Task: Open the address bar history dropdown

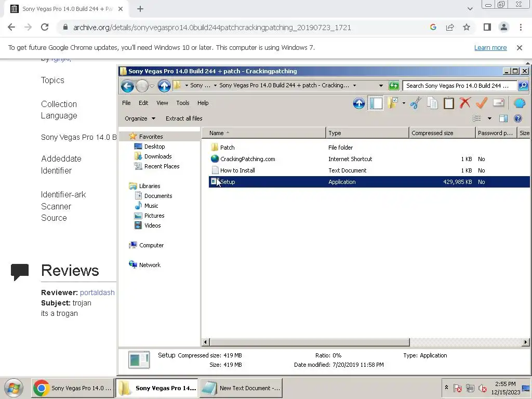Action: (x=381, y=86)
